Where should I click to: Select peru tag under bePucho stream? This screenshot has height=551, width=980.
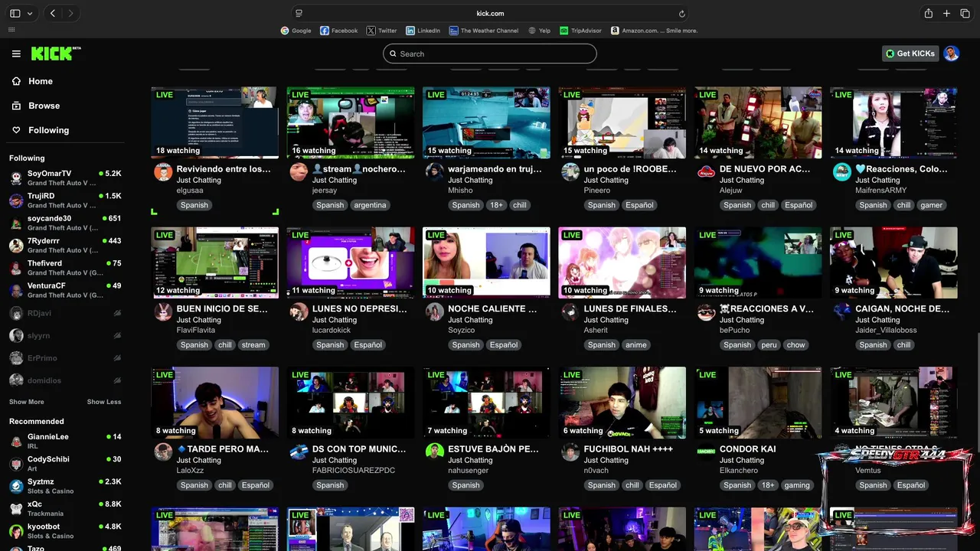coord(769,345)
